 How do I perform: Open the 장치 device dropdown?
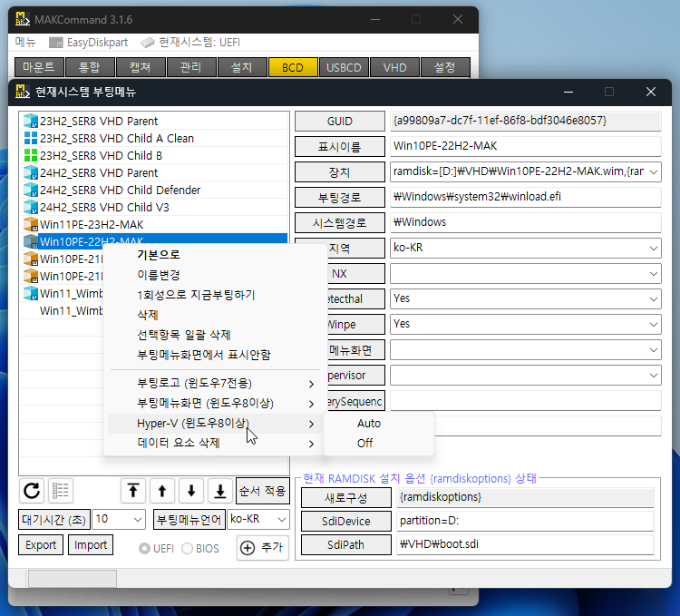(x=654, y=171)
